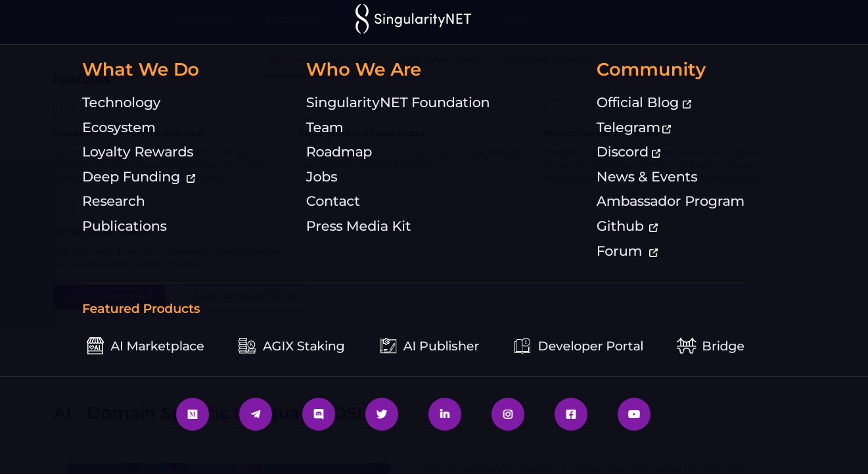
Task: Click the AGIX Staking coins icon
Action: click(x=247, y=346)
